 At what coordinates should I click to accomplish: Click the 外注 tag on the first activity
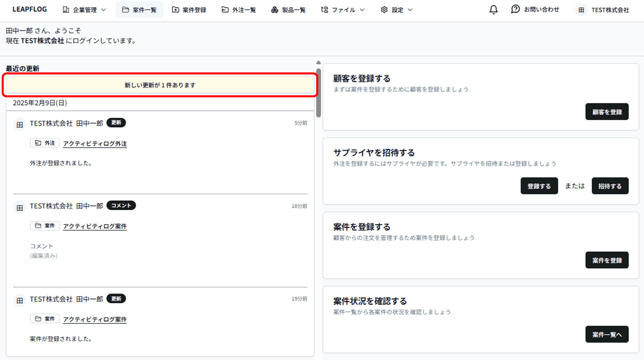pos(45,143)
